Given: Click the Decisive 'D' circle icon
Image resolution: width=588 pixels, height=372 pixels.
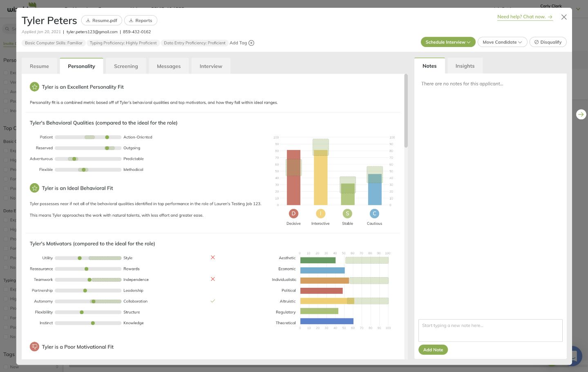Looking at the screenshot, I should 293,213.
